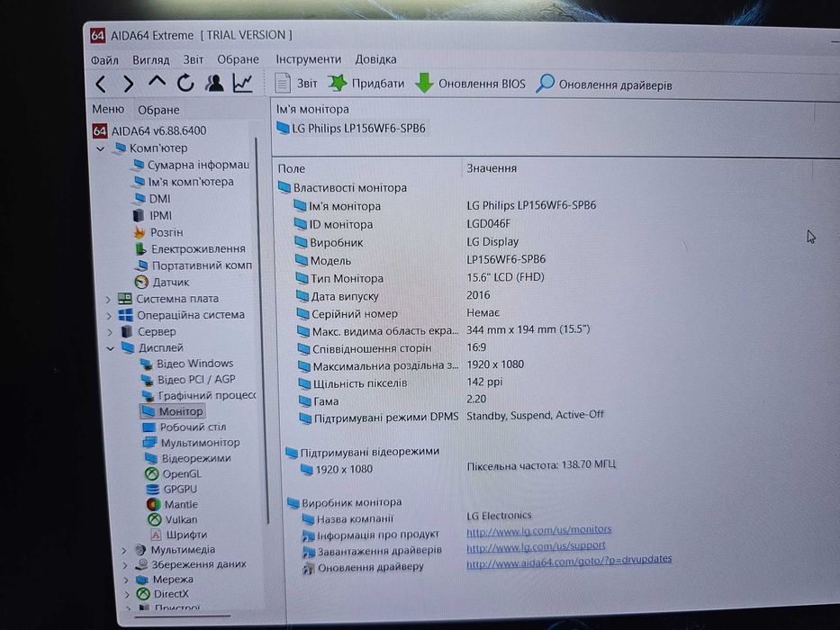Image resolution: width=840 pixels, height=630 pixels.
Task: Click the Refresh icon in toolbar
Action: (185, 83)
